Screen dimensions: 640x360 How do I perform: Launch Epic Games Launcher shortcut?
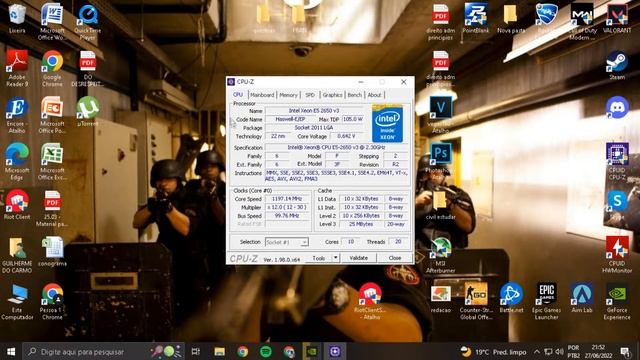(546, 302)
